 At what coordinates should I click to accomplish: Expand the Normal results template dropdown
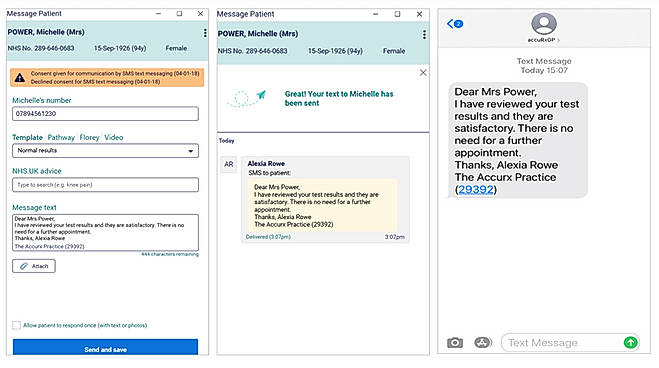(x=105, y=150)
